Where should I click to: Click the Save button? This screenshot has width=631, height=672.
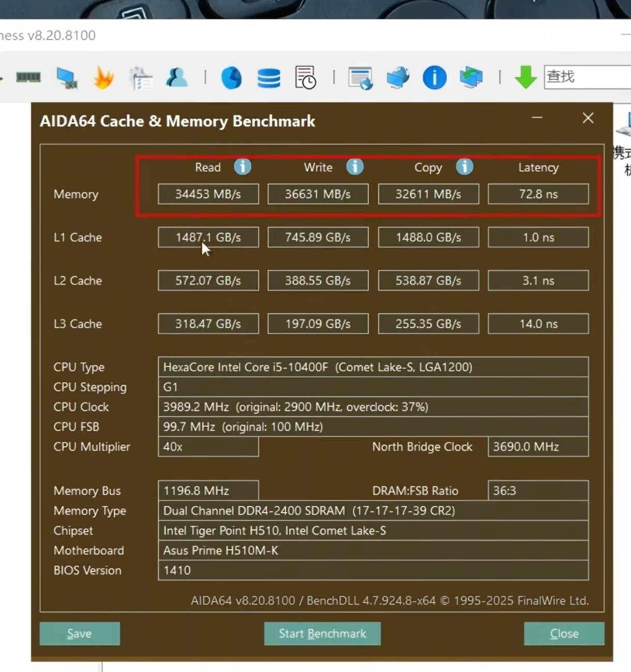(80, 634)
